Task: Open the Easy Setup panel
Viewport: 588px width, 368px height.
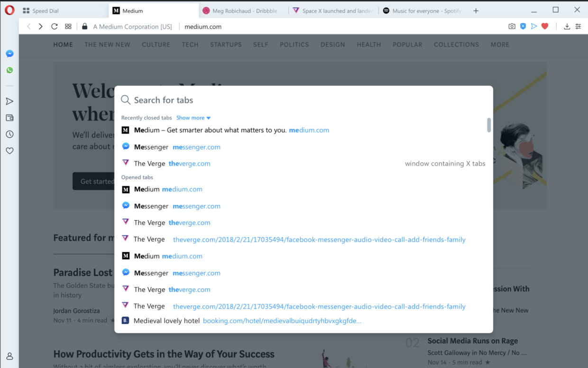Action: point(578,27)
